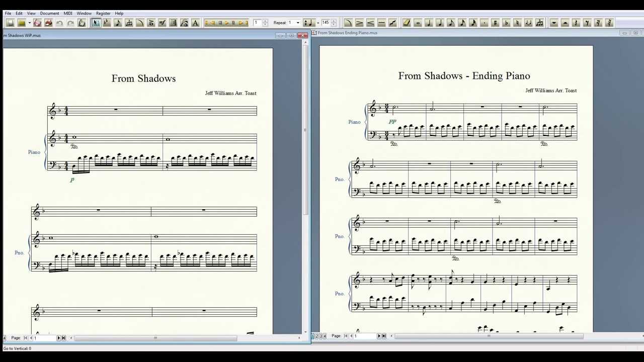Click the Redo arrow icon
The image size is (644, 362).
pyautogui.click(x=70, y=23)
